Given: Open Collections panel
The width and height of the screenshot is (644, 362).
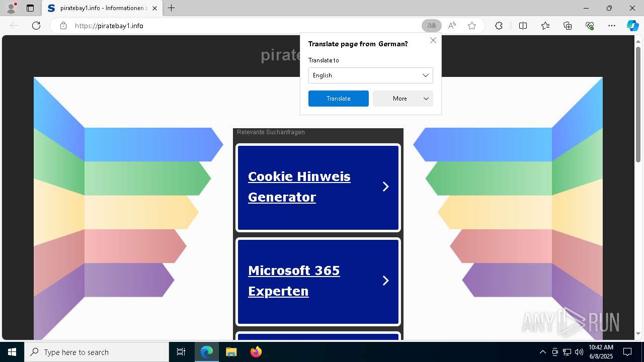Looking at the screenshot, I should coord(568,26).
